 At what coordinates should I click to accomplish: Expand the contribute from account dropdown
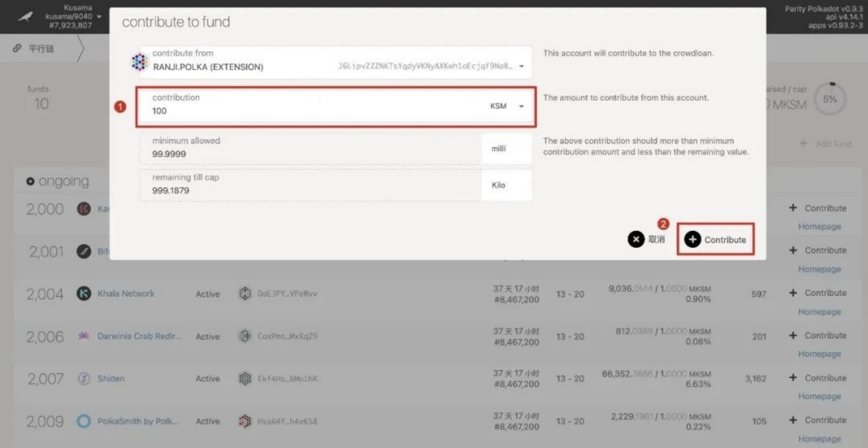tap(521, 66)
